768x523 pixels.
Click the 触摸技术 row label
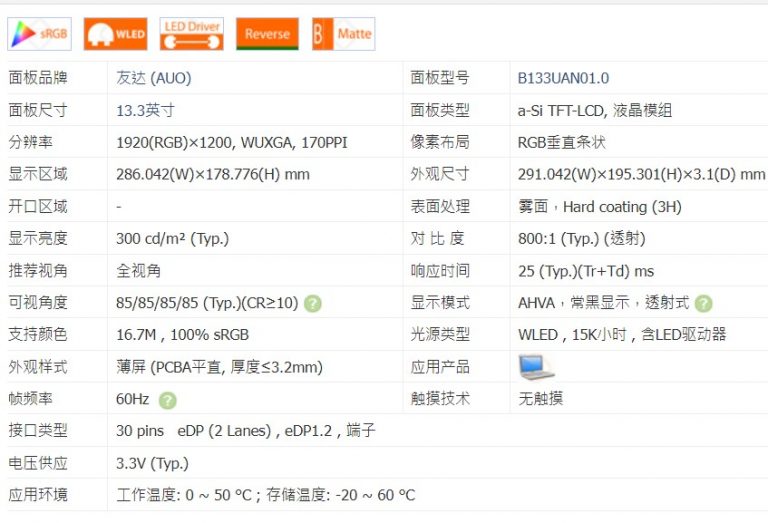(440, 399)
